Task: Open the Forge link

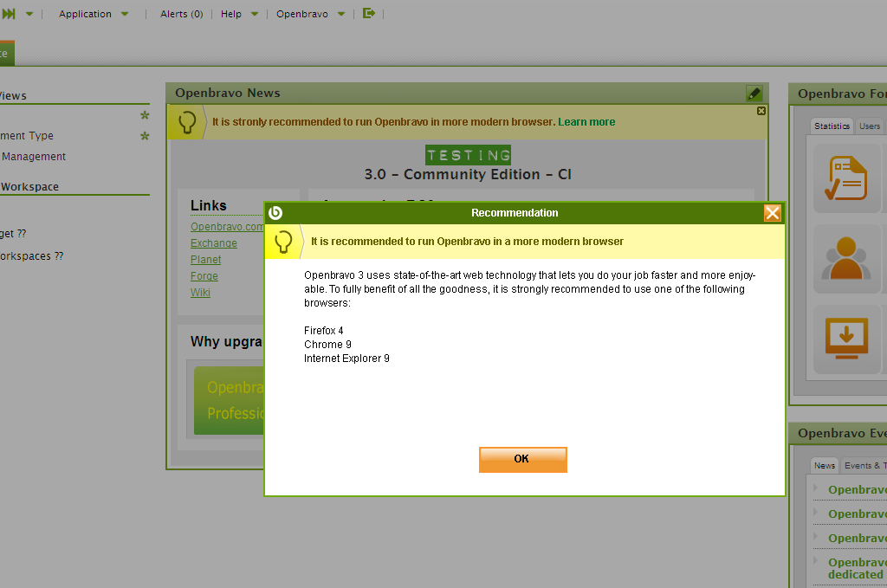Action: click(x=204, y=276)
